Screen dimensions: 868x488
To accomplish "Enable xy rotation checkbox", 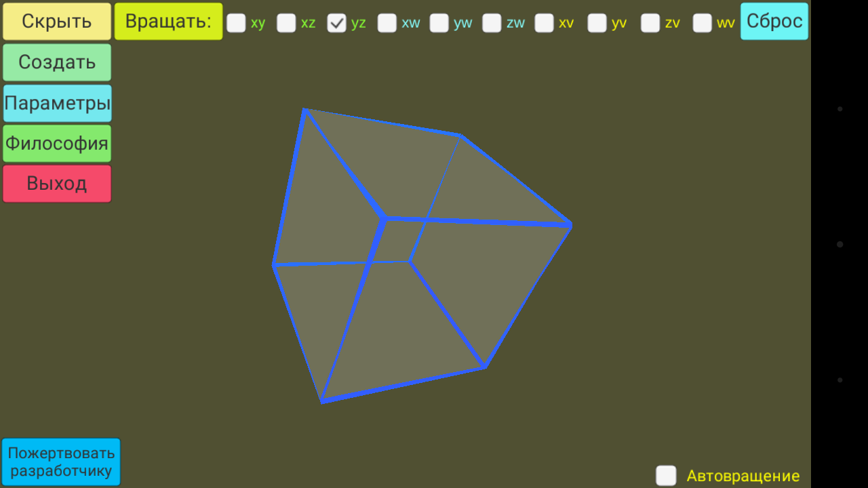I will (236, 23).
